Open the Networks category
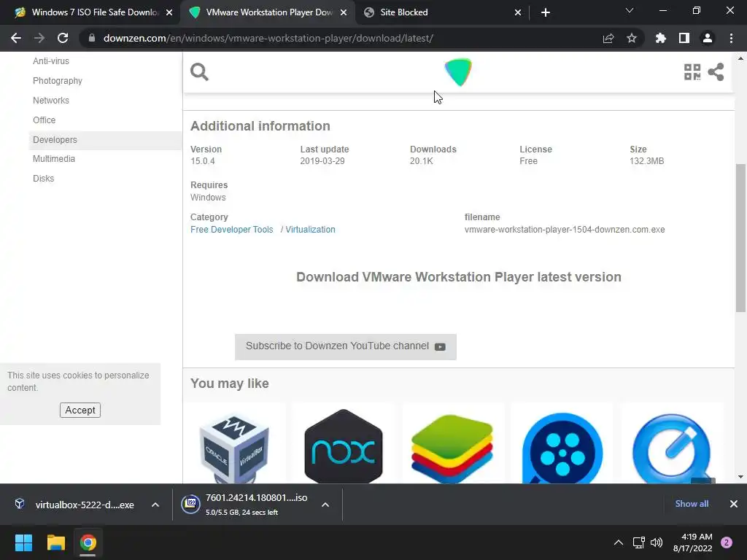Viewport: 747px width, 560px height. point(51,101)
